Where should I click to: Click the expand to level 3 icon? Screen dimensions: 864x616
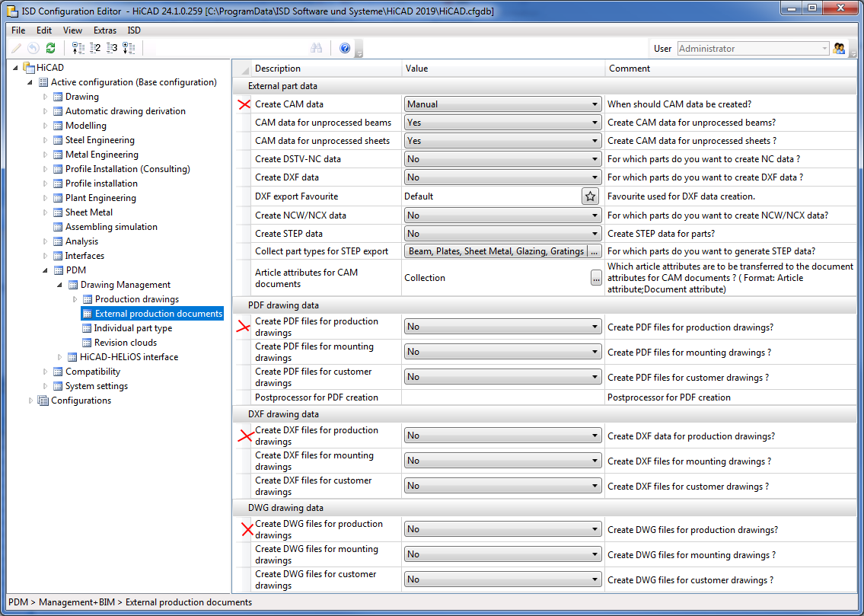[111, 48]
